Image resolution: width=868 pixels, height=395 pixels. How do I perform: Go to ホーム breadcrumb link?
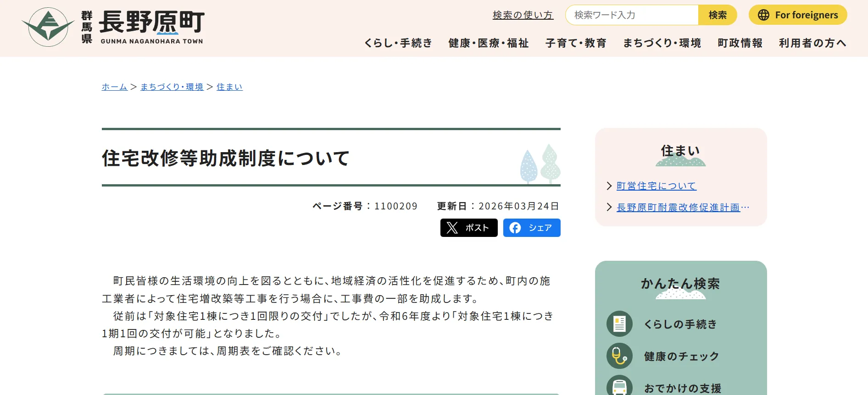(x=114, y=87)
